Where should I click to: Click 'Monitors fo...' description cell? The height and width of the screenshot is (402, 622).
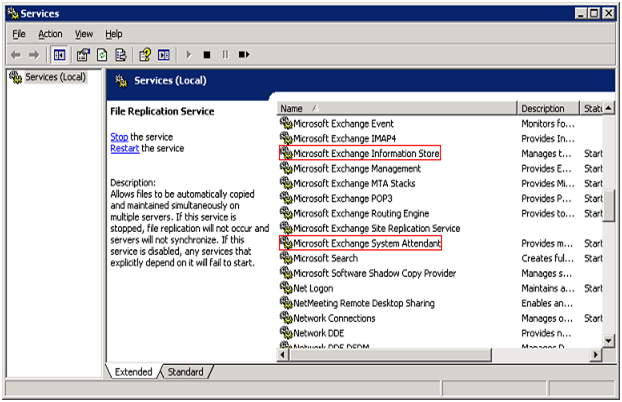547,123
